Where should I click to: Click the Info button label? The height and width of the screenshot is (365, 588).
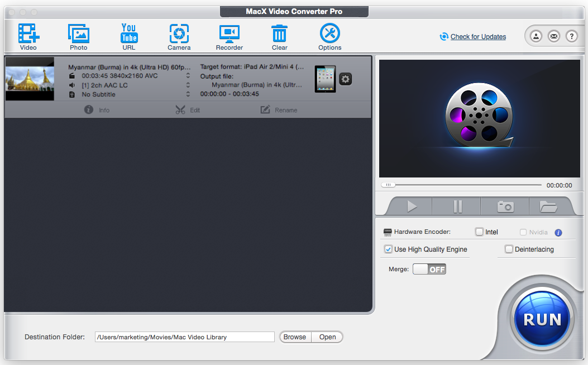[x=104, y=110]
